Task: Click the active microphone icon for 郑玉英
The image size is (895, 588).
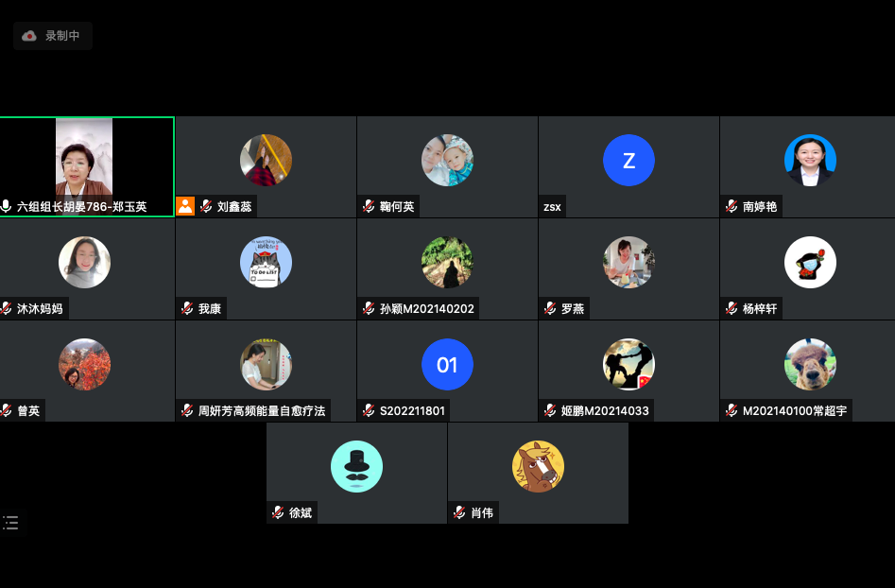Action: 7,206
